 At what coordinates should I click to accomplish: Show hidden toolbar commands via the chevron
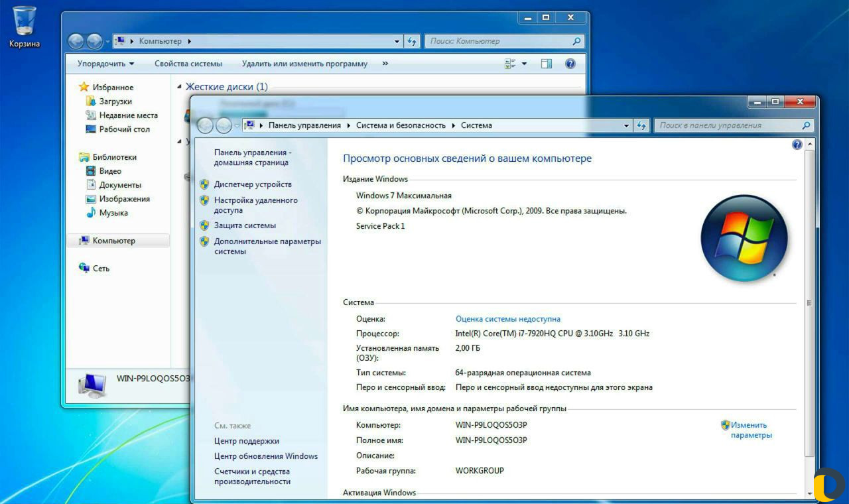[x=385, y=64]
